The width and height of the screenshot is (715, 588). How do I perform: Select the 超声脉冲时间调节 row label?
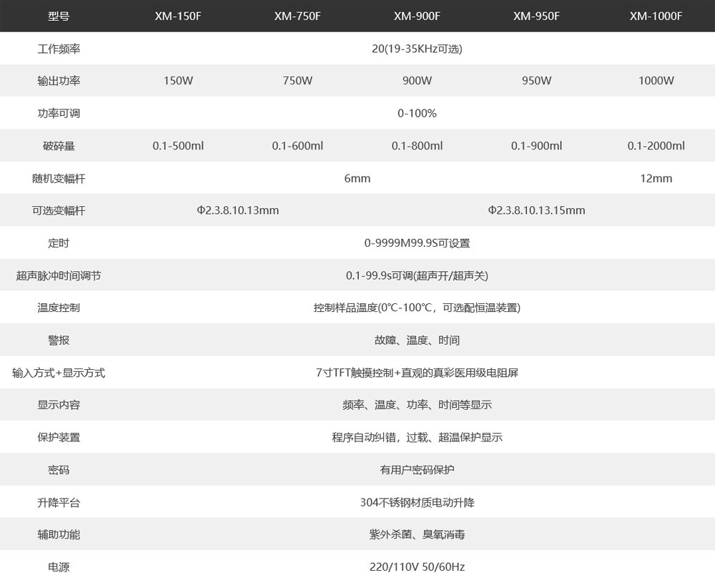coord(59,275)
